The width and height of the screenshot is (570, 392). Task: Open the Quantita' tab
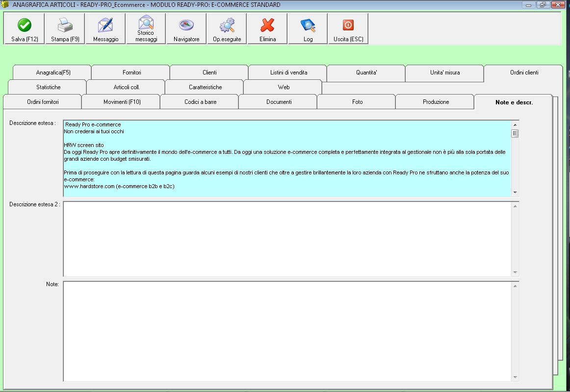[366, 73]
